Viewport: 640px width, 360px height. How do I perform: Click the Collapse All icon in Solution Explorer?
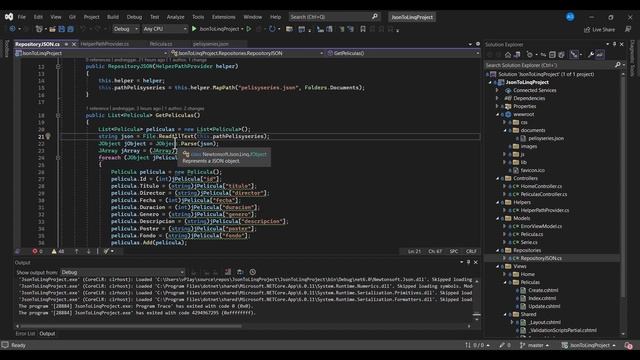(x=552, y=55)
